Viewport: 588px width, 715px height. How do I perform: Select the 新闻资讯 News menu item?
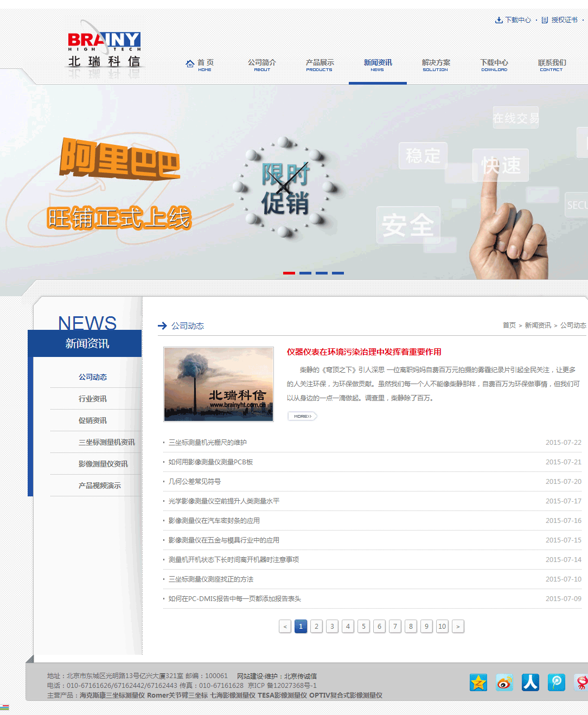coord(378,65)
